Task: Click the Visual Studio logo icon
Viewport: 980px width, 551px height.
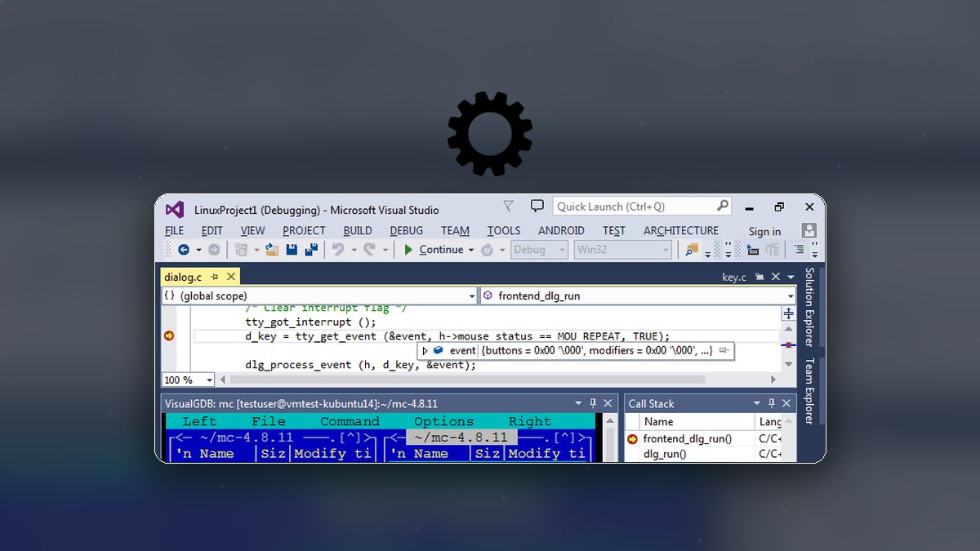Action: point(175,209)
